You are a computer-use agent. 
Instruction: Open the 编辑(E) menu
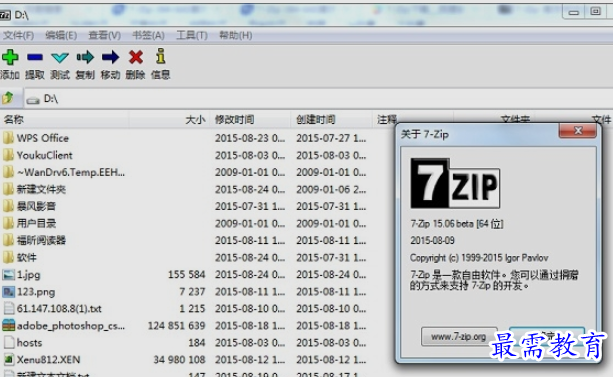tap(61, 36)
